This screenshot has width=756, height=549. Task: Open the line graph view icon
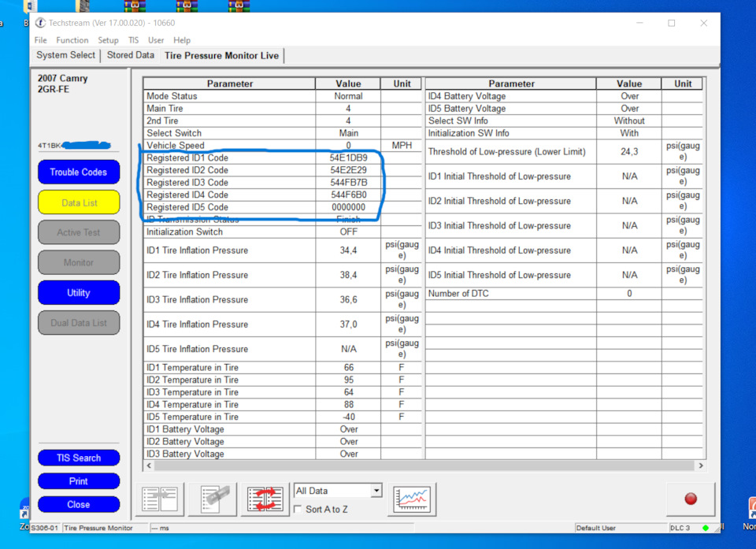[412, 499]
